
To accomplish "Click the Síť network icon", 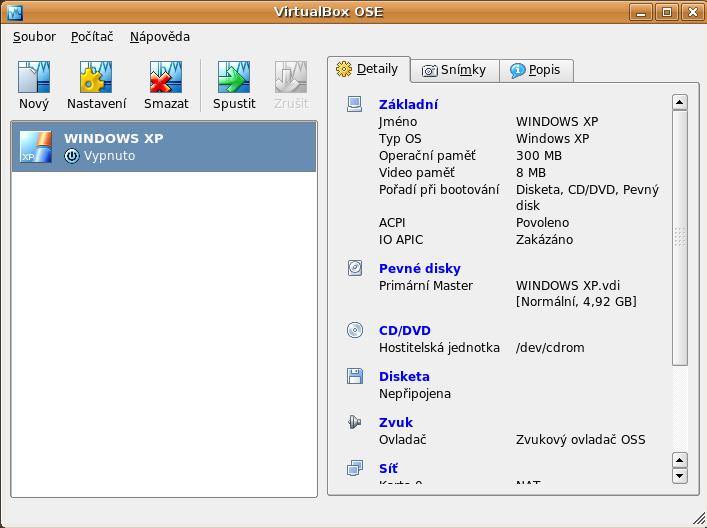I will point(355,468).
